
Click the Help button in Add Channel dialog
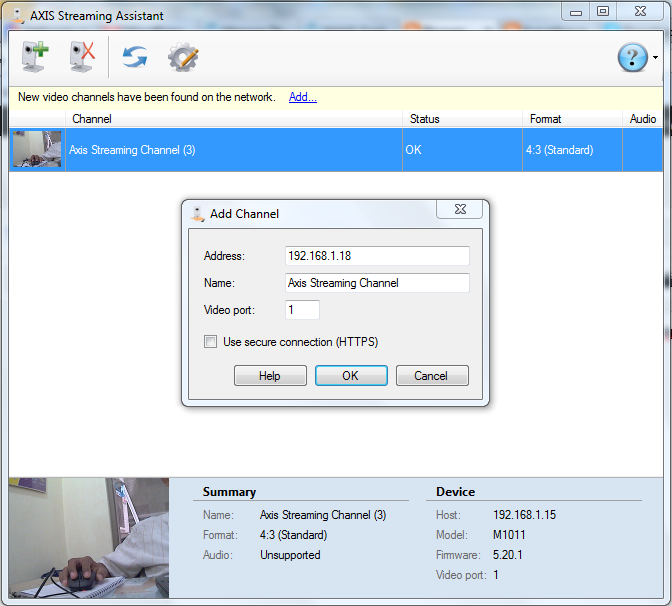point(270,376)
